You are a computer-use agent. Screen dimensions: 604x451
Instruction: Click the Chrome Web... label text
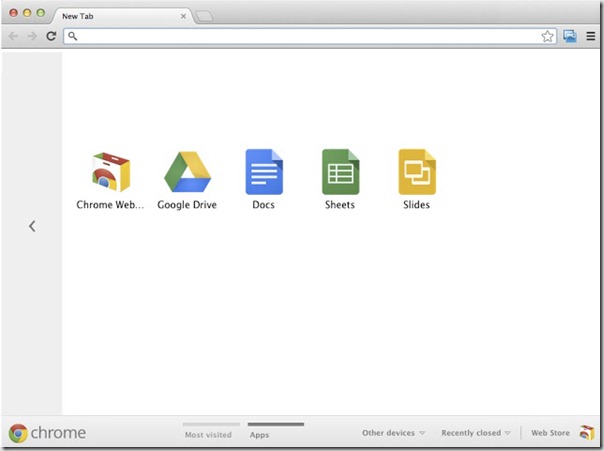point(110,205)
